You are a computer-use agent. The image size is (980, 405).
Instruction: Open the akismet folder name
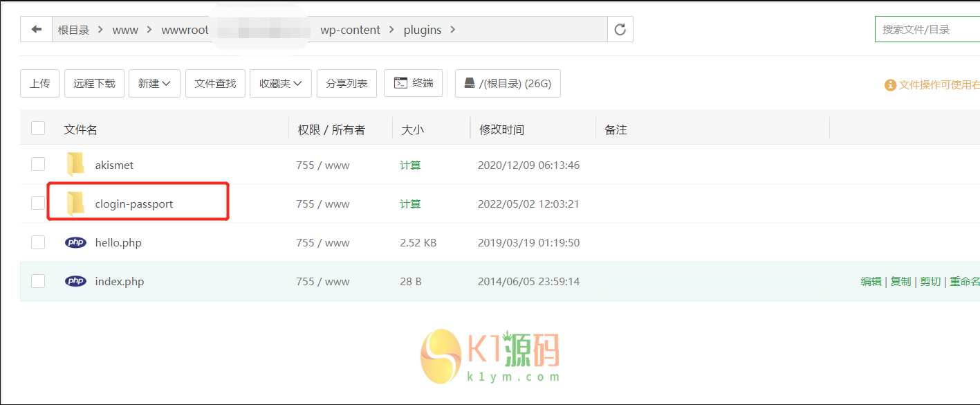tap(115, 165)
